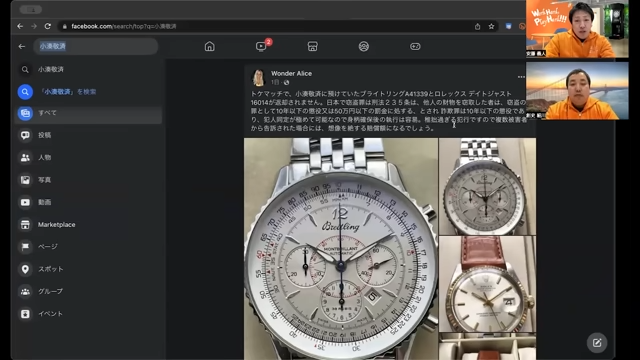Bookmark this page with the star icon

(x=491, y=27)
